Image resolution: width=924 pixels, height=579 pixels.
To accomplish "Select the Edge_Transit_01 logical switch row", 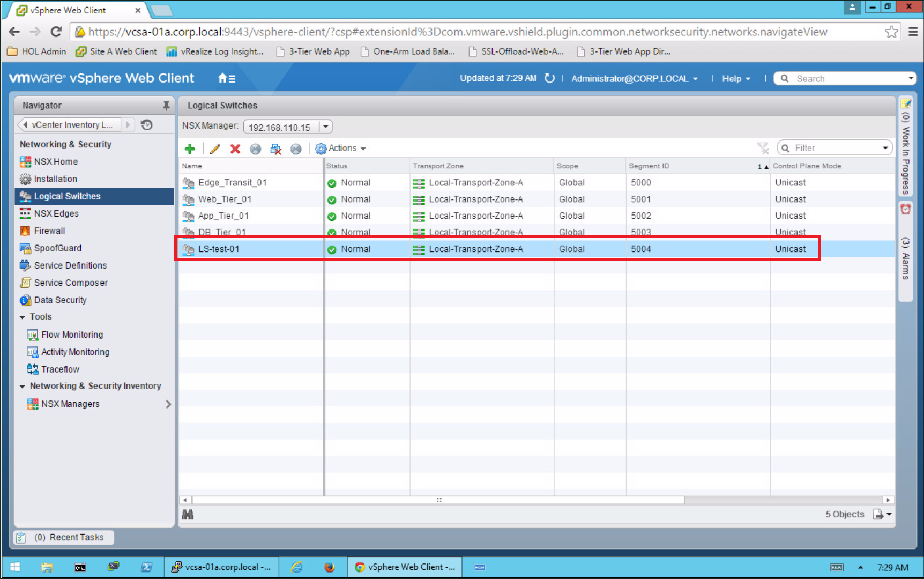I will (x=536, y=183).
